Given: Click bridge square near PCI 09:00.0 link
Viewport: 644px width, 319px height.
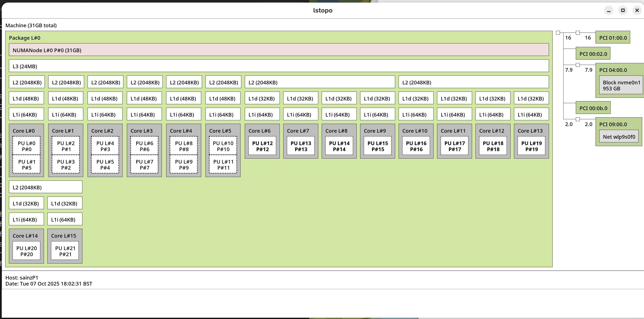Looking at the screenshot, I should pyautogui.click(x=577, y=119).
